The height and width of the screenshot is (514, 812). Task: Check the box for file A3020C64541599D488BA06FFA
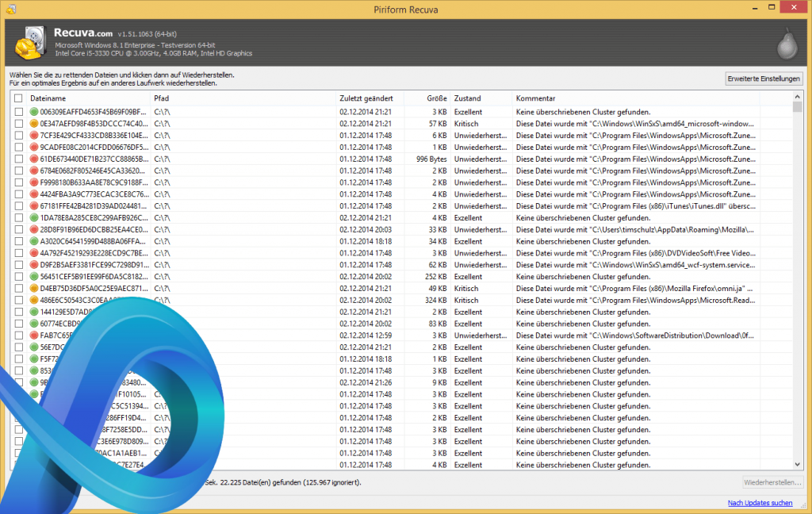tap(19, 241)
